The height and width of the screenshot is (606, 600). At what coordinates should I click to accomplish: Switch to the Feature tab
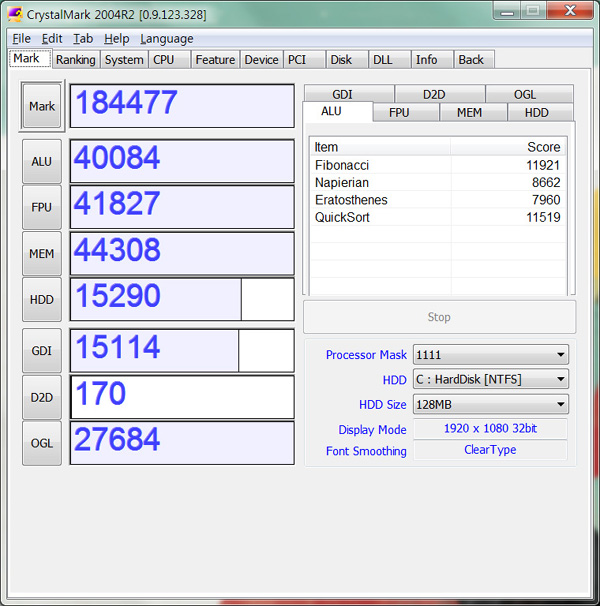tap(215, 60)
